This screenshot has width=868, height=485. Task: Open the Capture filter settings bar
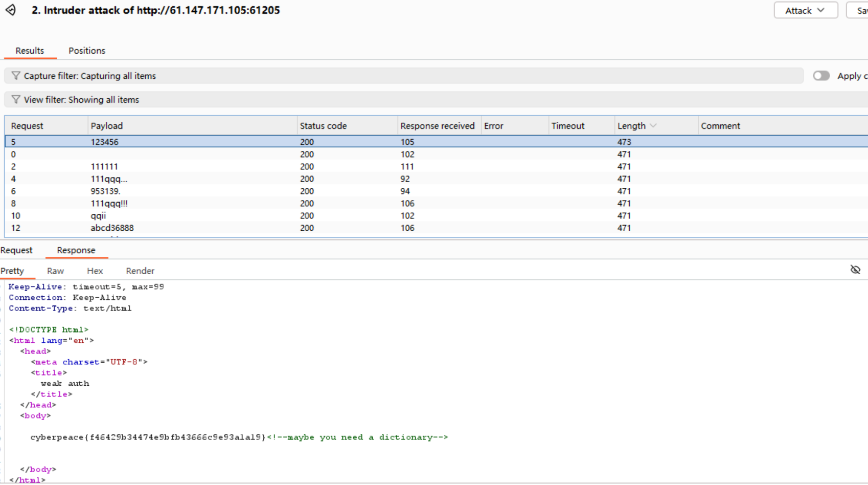(x=404, y=76)
